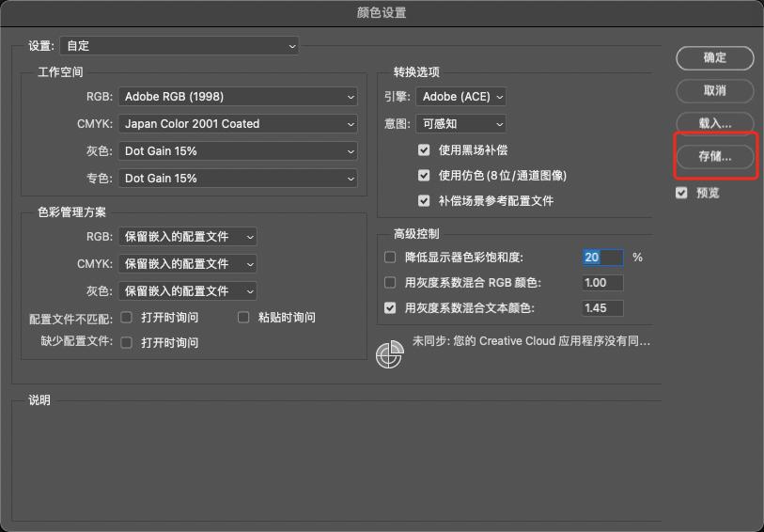Open 专色 Dot Gain 15% dropdown
Screen dimensions: 764x532
(x=238, y=179)
